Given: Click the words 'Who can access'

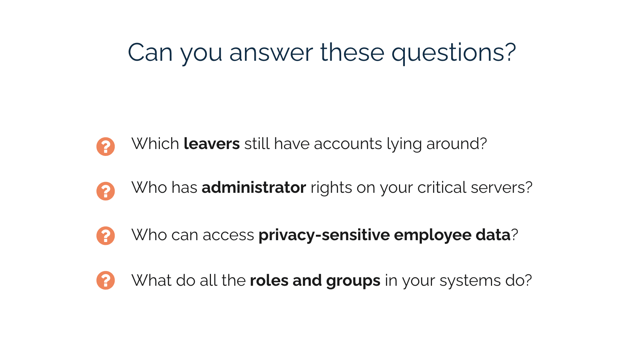Looking at the screenshot, I should click(193, 235).
